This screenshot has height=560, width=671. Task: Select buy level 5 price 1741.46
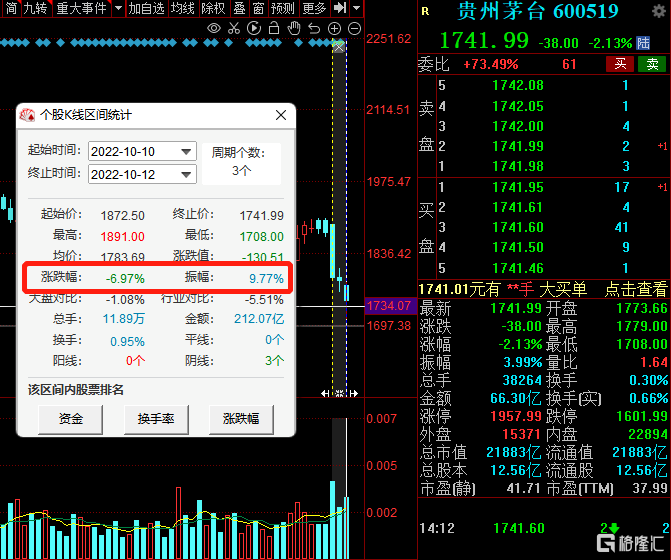pyautogui.click(x=518, y=268)
